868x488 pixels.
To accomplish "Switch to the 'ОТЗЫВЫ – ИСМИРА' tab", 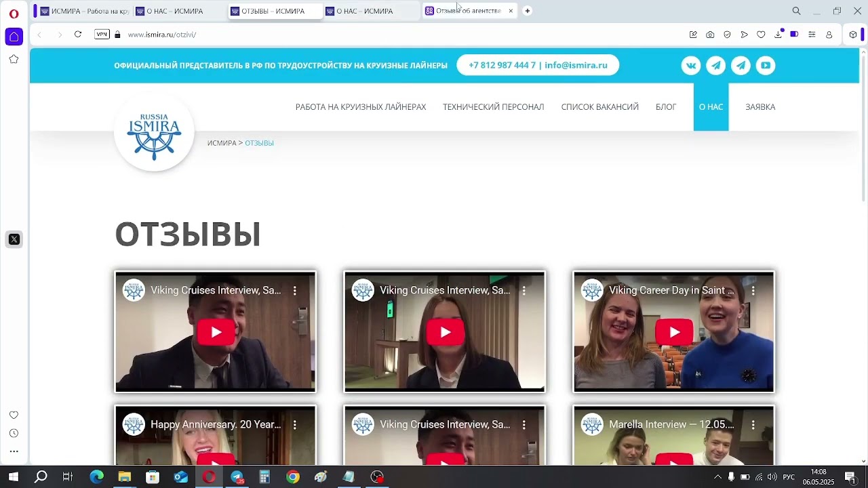I will pyautogui.click(x=274, y=11).
